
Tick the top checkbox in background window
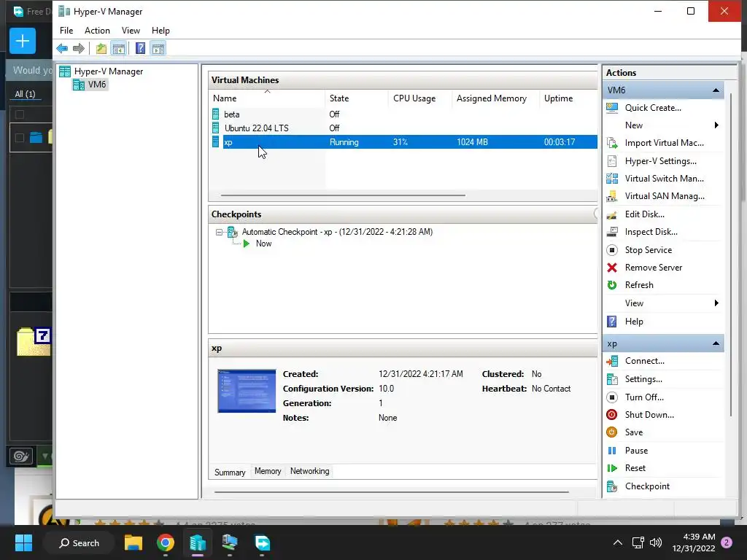pyautogui.click(x=20, y=114)
